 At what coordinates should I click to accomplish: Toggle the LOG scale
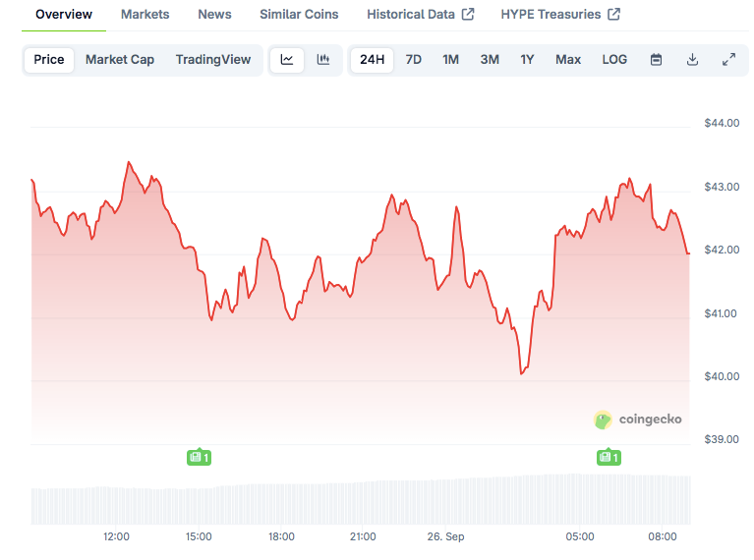point(614,60)
